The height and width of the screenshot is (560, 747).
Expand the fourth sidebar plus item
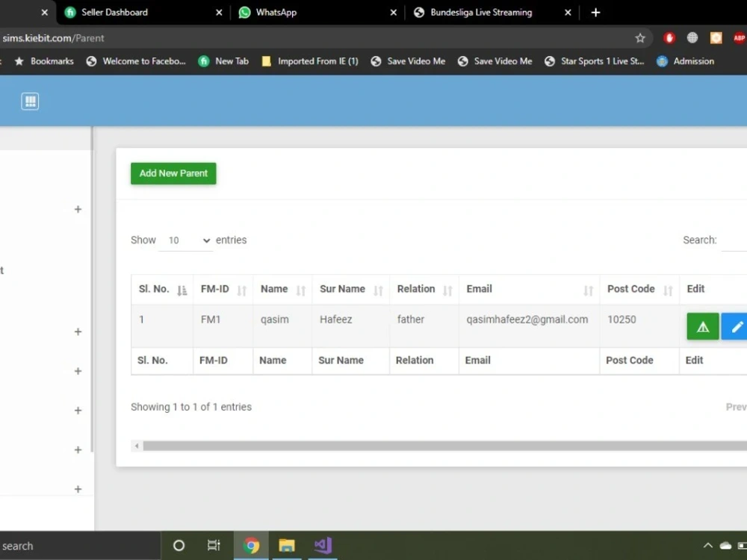click(x=78, y=411)
